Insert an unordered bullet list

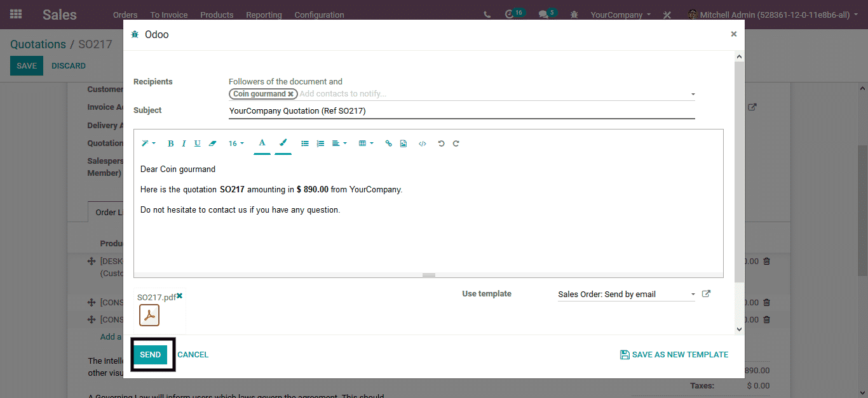click(x=305, y=143)
